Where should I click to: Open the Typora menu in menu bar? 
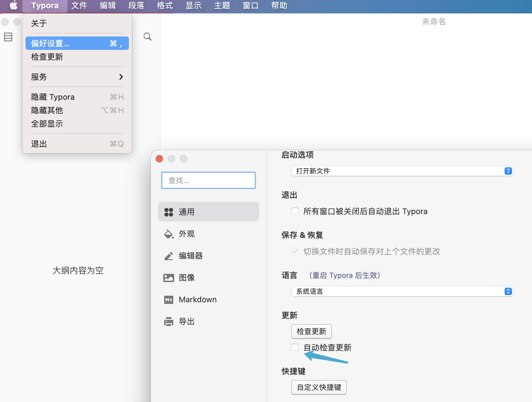45,5
